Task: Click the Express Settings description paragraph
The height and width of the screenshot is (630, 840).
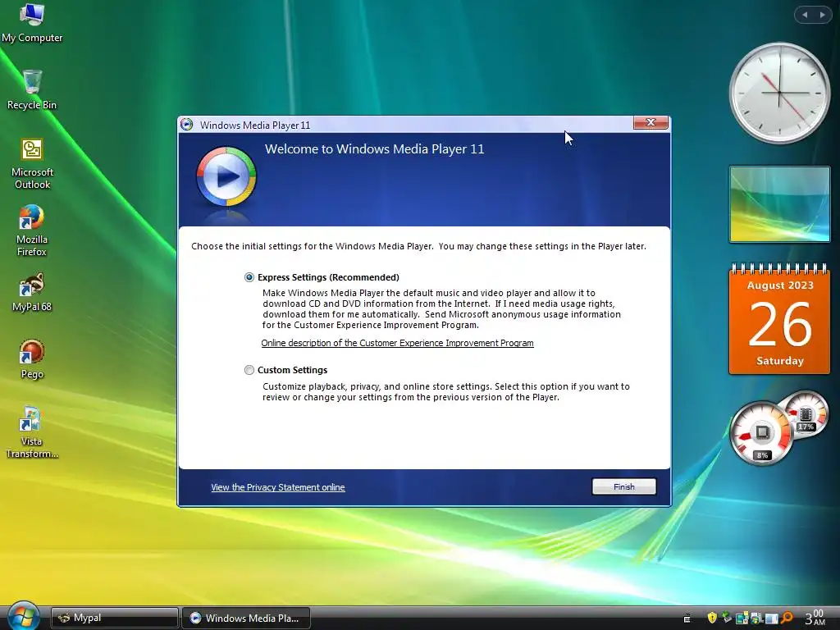Action: point(441,308)
